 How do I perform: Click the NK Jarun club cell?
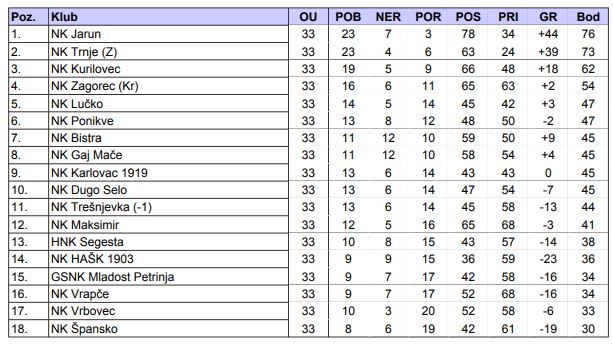point(168,34)
